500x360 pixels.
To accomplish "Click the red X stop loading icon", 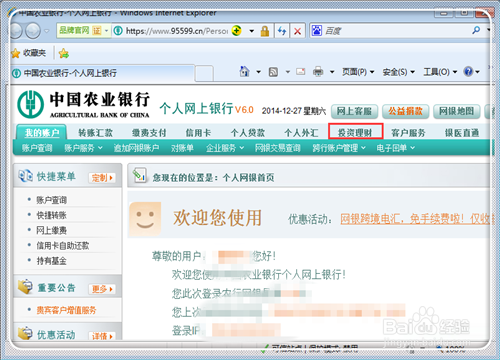I will pos(297,32).
